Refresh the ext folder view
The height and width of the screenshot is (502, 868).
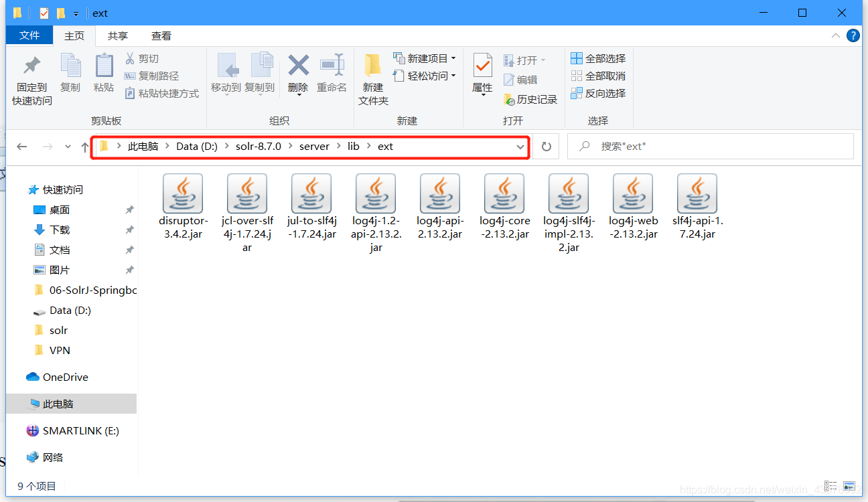547,147
